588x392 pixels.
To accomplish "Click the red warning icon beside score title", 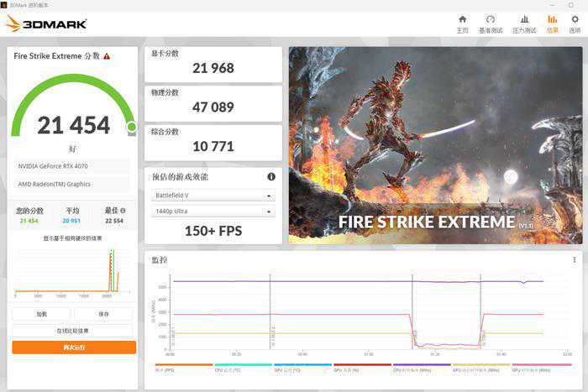I will (x=107, y=56).
